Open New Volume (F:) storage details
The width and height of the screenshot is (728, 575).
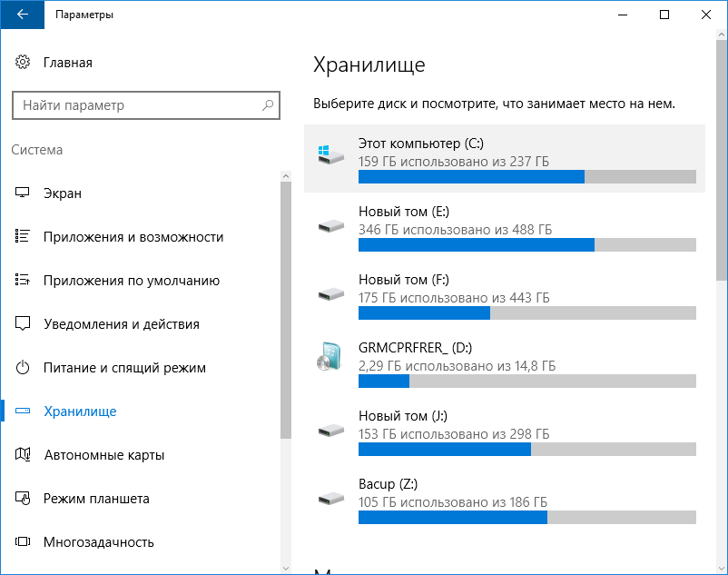click(504, 295)
